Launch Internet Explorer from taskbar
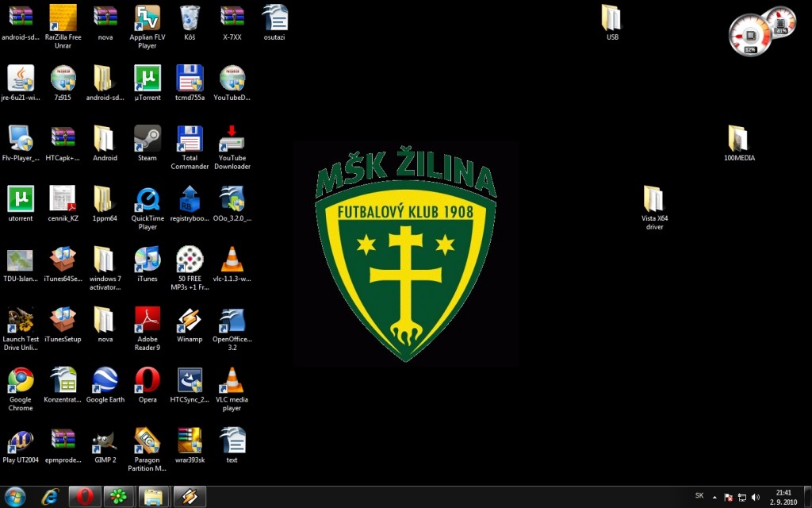Viewport: 812px width, 508px height. click(x=50, y=497)
